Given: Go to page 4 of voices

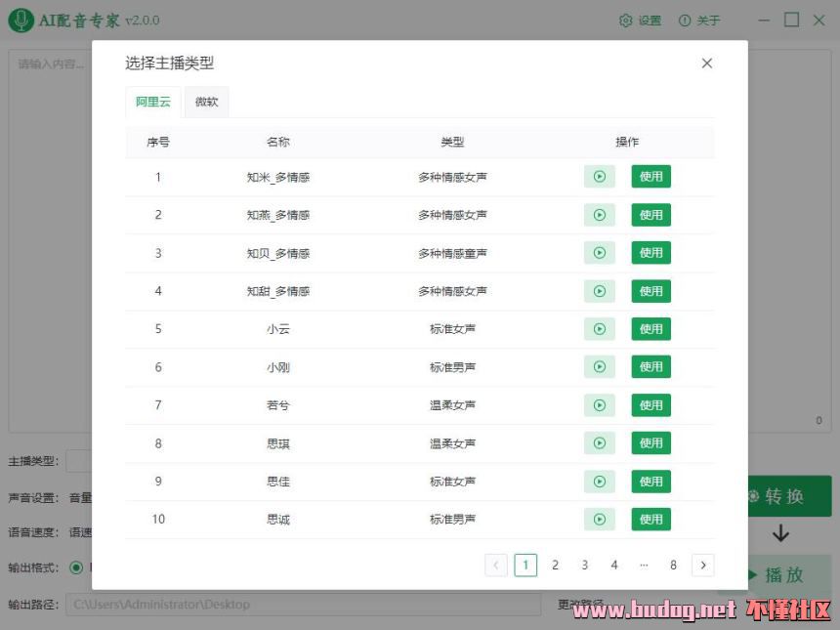Looking at the screenshot, I should (x=614, y=566).
